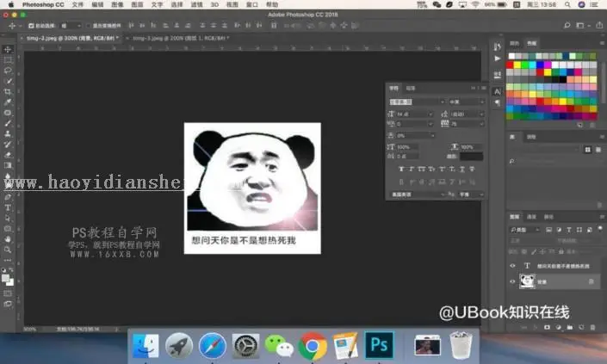Select the Pen tool

[8, 197]
